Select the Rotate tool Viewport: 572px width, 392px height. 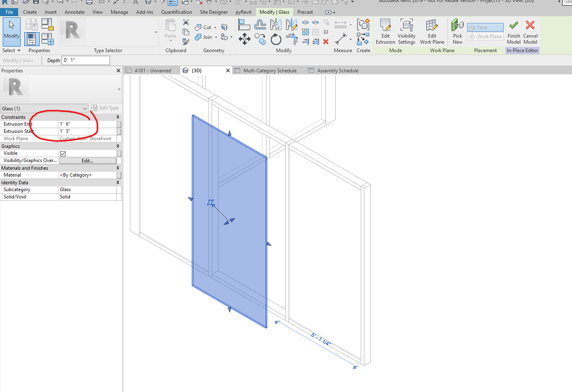tap(276, 39)
